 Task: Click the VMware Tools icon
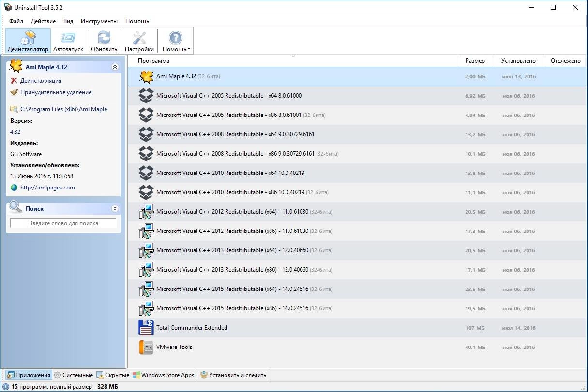click(146, 347)
